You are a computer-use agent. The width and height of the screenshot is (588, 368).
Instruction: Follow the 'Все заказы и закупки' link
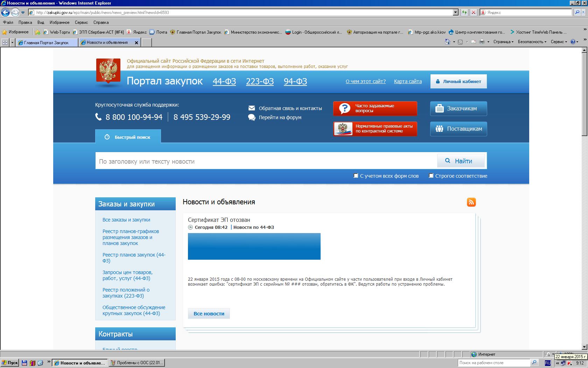[126, 220]
